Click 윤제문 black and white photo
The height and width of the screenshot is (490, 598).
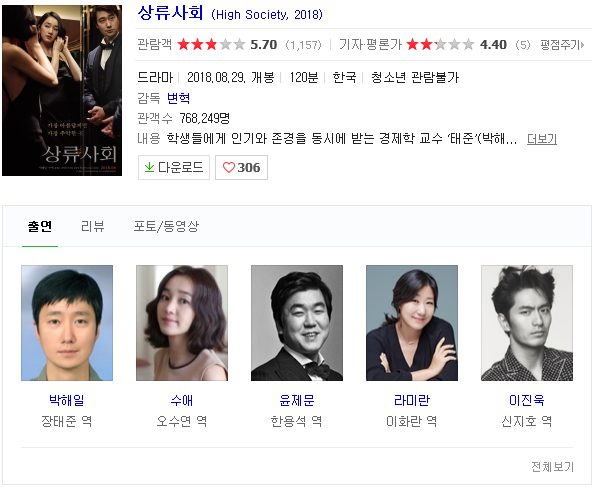pos(297,323)
